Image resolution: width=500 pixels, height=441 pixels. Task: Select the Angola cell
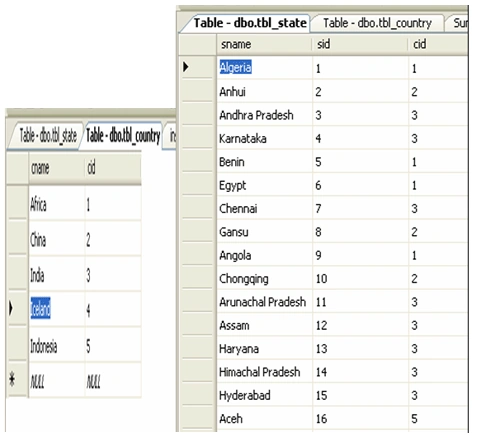pos(264,255)
